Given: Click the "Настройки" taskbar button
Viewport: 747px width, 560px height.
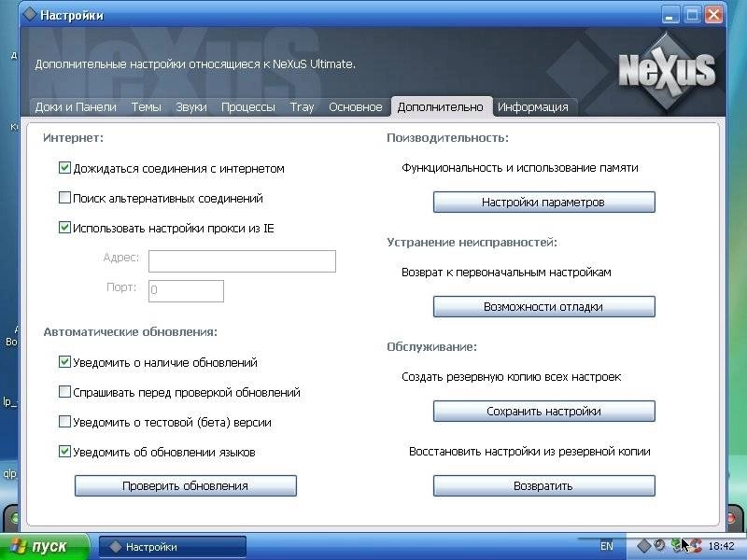Looking at the screenshot, I should click(173, 547).
